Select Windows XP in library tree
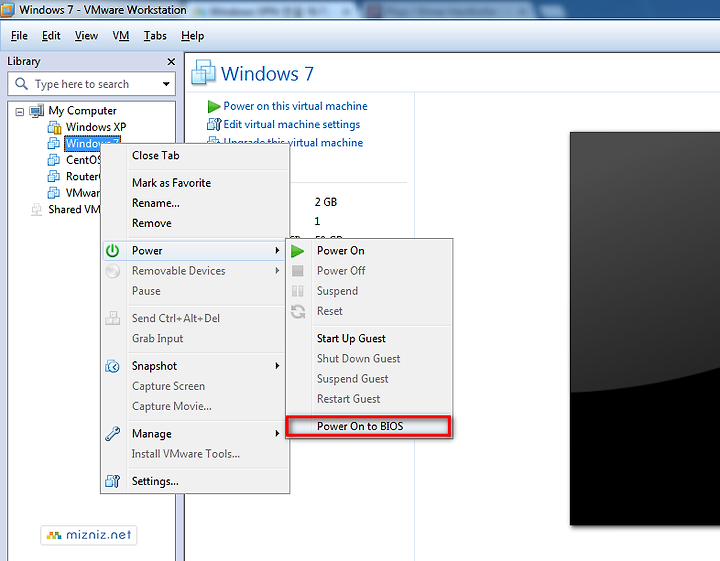The image size is (720, 561). [x=96, y=127]
